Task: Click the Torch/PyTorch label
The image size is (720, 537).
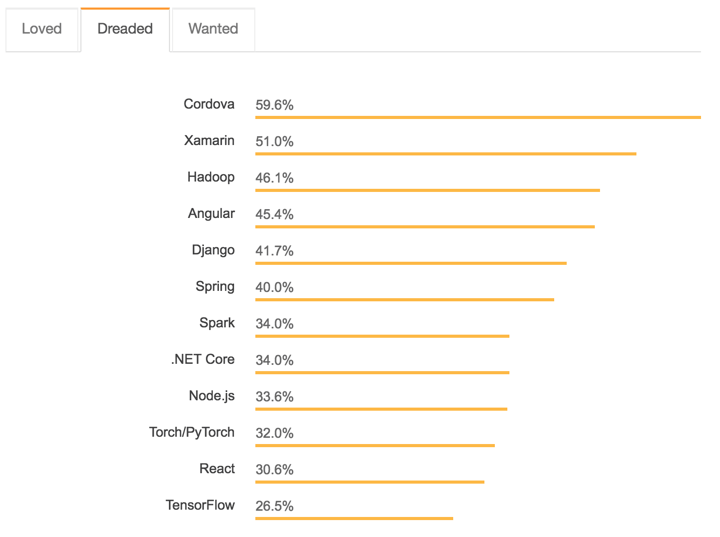Action: tap(192, 433)
